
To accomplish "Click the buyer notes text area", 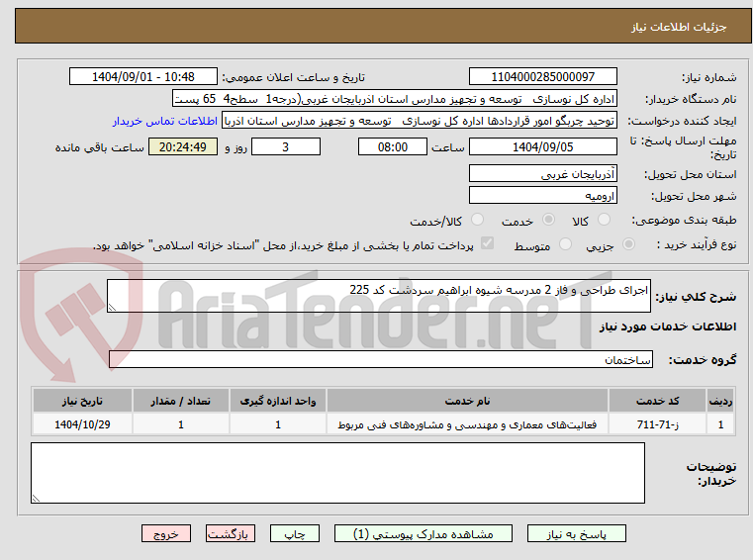I will click(x=337, y=473).
